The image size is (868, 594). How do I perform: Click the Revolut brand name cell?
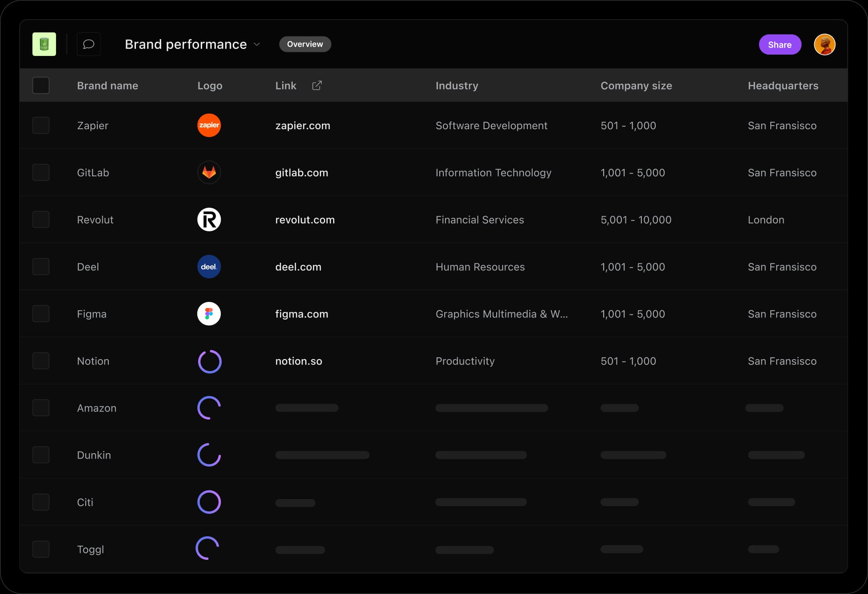[95, 220]
